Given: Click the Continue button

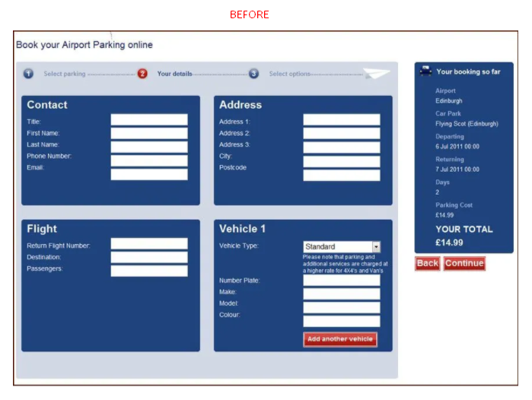Looking at the screenshot, I should pos(464,263).
